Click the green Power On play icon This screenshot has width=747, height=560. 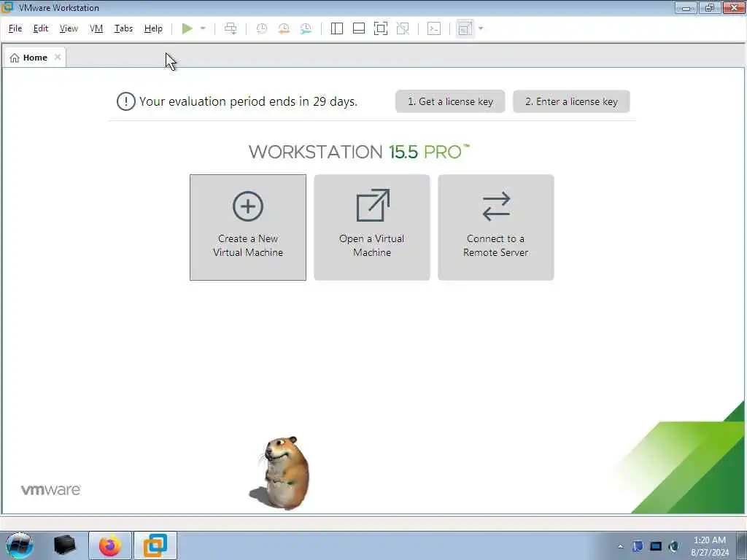click(187, 28)
